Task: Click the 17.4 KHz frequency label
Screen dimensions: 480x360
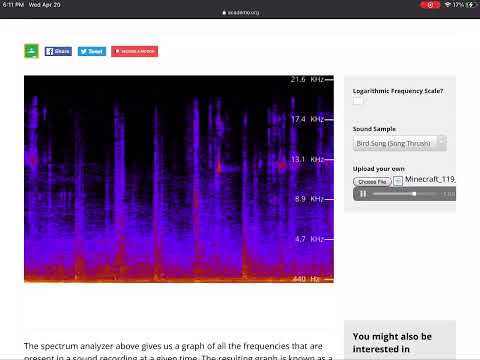Action: 307,119
